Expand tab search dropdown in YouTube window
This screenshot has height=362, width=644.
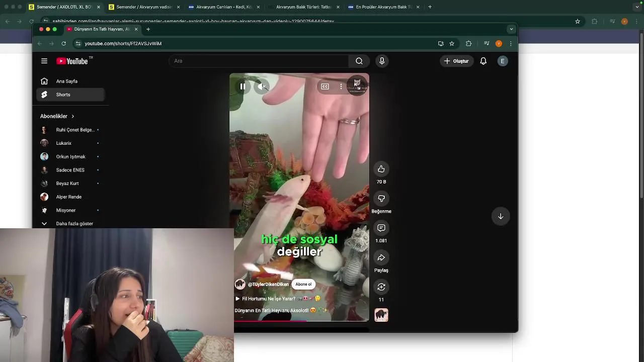511,29
